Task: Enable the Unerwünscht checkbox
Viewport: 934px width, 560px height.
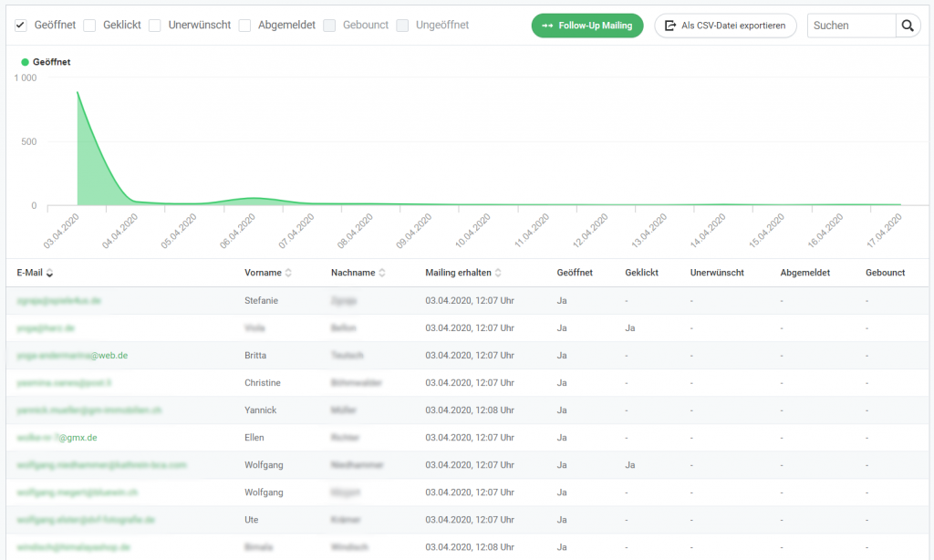Action: click(x=155, y=25)
